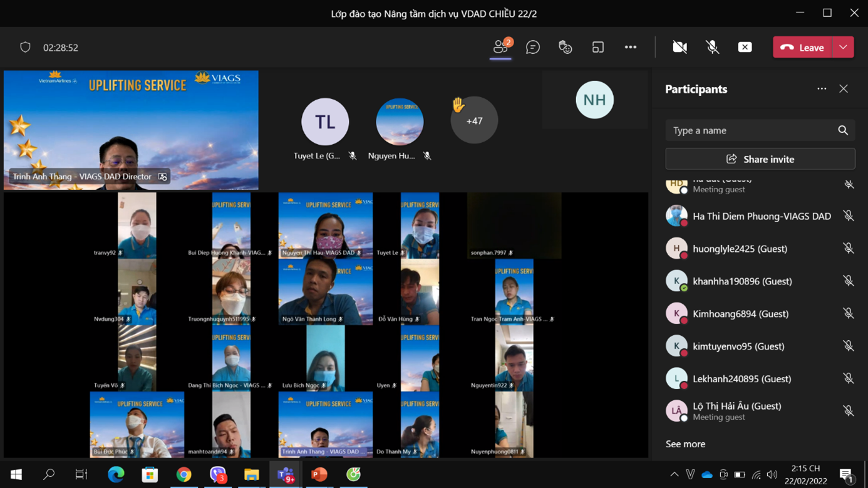
Task: Open Windows taskbar search
Action: tap(49, 475)
